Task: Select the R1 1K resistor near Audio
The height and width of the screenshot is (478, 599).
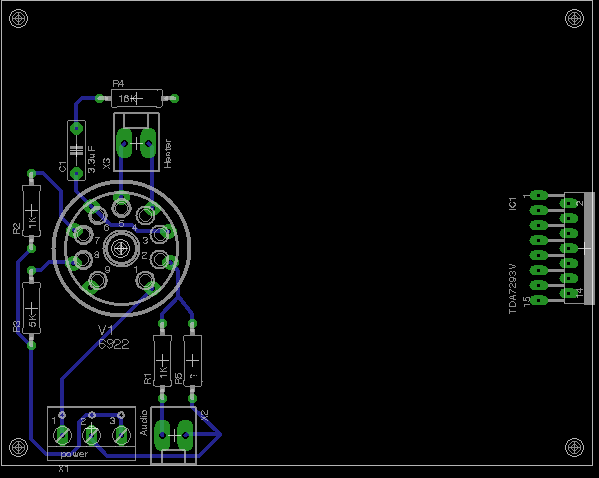Action: (x=162, y=361)
